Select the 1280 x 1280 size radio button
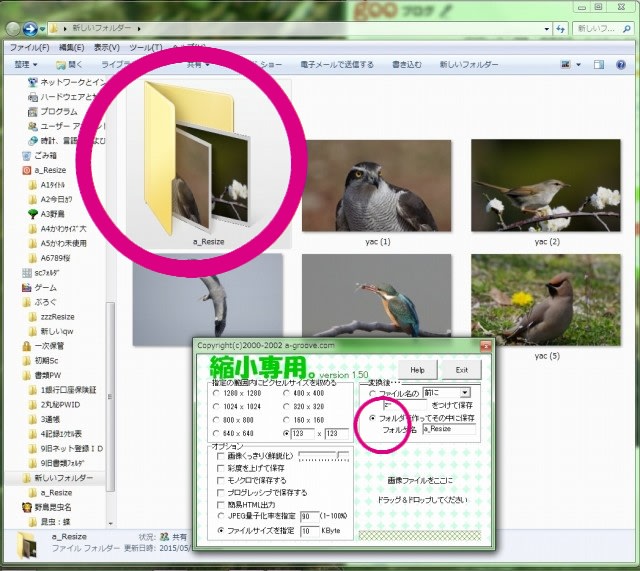This screenshot has width=640, height=571. pyautogui.click(x=217, y=393)
